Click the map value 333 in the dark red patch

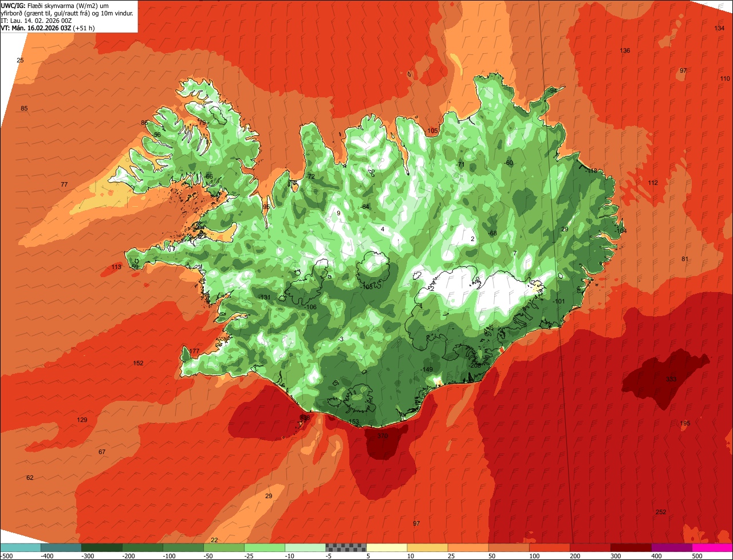[x=671, y=380]
